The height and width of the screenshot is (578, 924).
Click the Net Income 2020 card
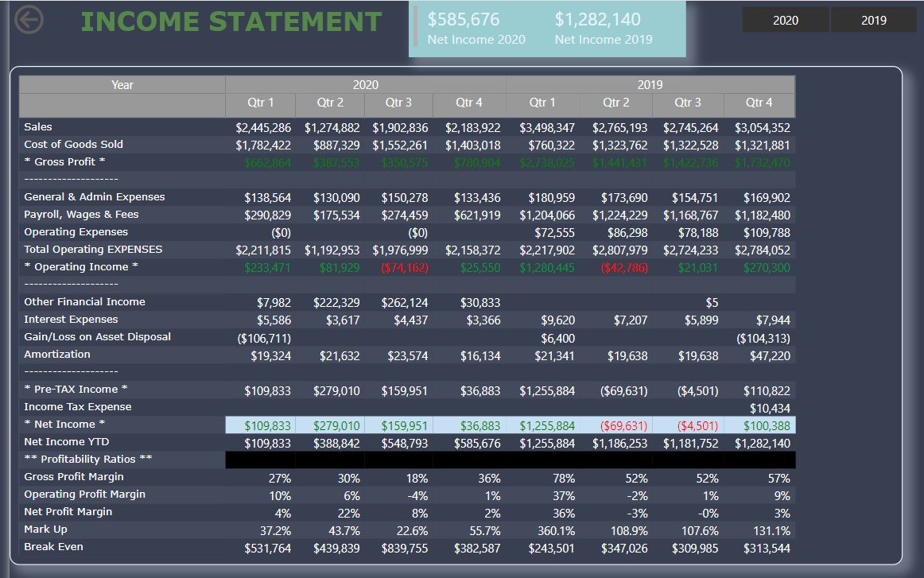476,29
